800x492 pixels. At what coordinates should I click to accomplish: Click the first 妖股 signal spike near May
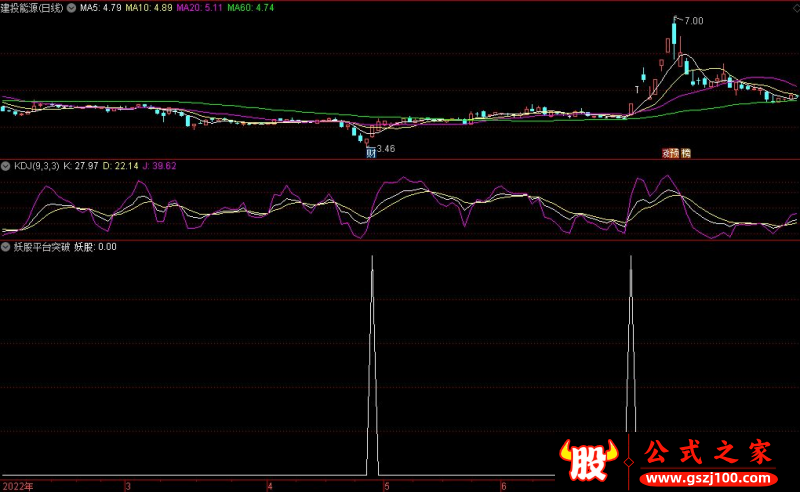point(372,365)
